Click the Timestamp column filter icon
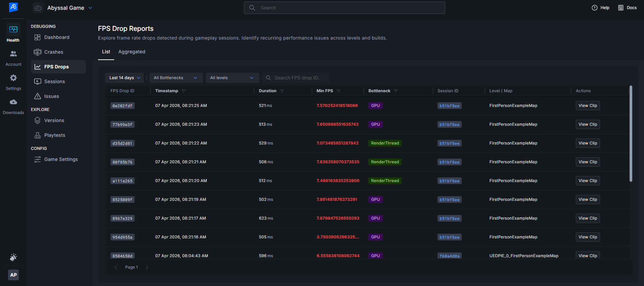 tap(184, 91)
